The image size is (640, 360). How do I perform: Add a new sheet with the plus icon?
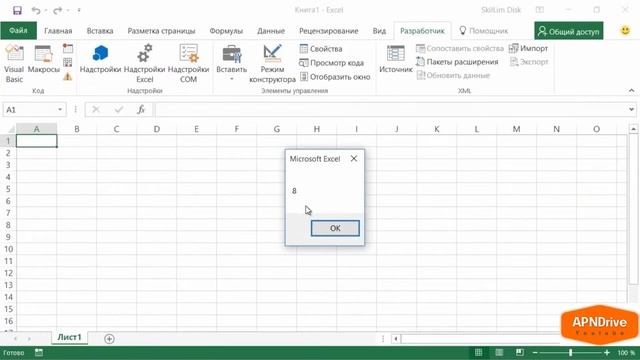[109, 338]
